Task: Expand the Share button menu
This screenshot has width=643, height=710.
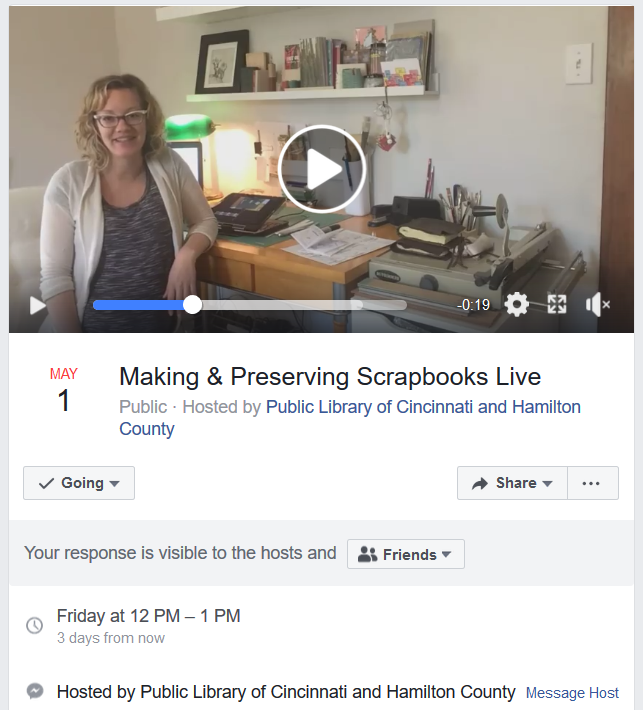Action: [512, 483]
